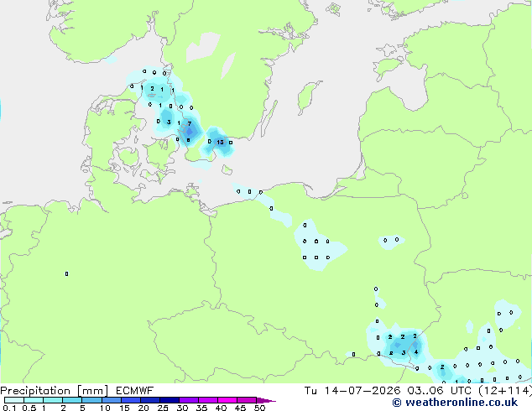Screen dimensions: 532x411
Task: Click the legend label '20'
Action: [x=143, y=408]
